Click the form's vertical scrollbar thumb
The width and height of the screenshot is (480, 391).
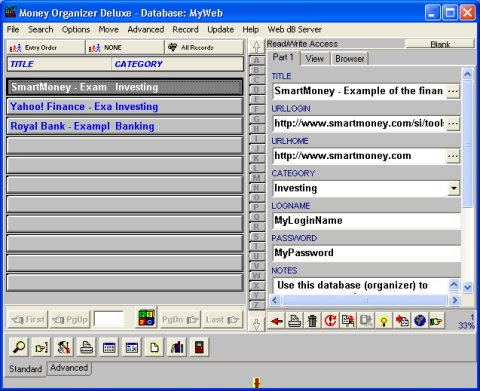pos(468,143)
